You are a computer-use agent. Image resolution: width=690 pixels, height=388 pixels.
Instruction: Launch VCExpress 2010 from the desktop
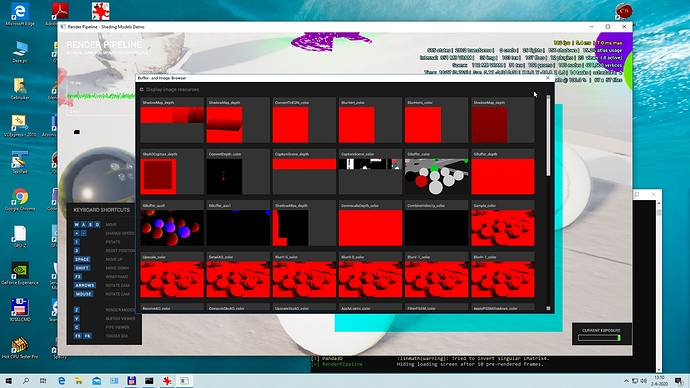(19, 125)
